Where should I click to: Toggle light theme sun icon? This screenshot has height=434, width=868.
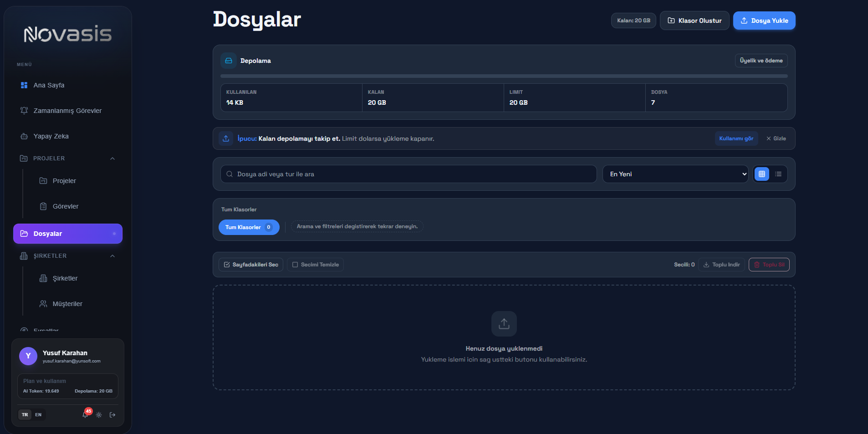coord(99,415)
